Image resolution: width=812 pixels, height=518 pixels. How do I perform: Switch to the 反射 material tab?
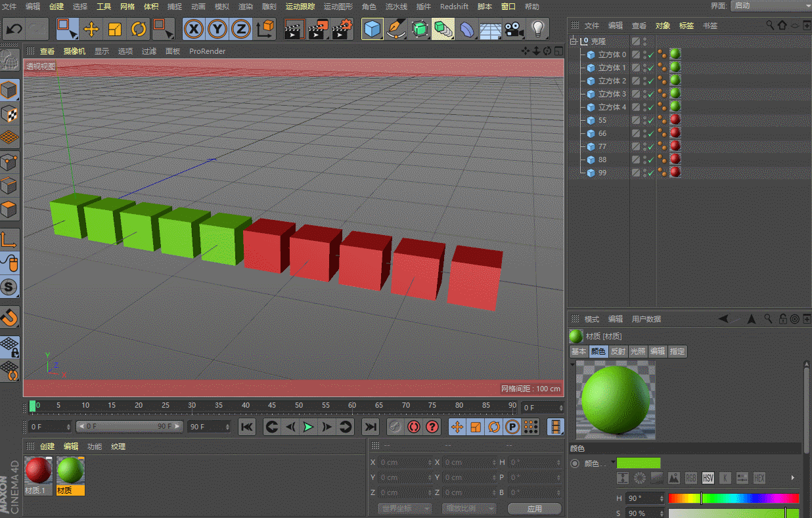pos(618,351)
